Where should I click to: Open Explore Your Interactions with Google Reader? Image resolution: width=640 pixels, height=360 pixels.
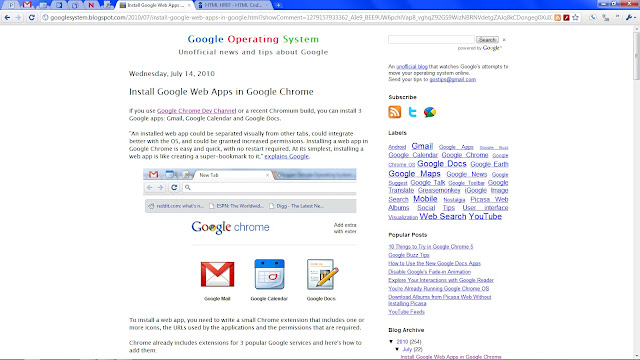[441, 280]
